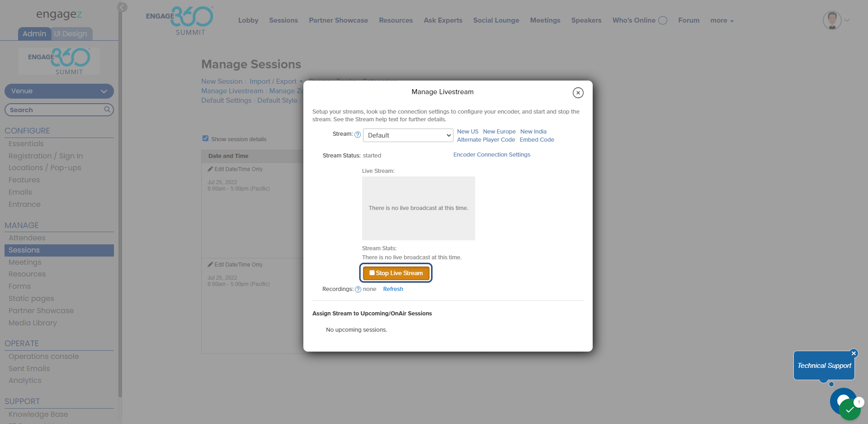868x424 pixels.
Task: Open Partner Showcase in top navigation
Action: click(338, 20)
